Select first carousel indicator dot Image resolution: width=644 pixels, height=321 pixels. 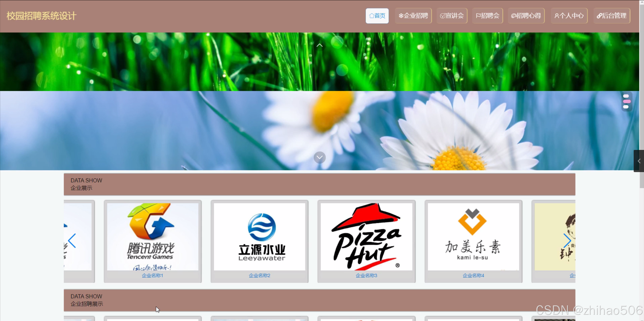pyautogui.click(x=626, y=96)
